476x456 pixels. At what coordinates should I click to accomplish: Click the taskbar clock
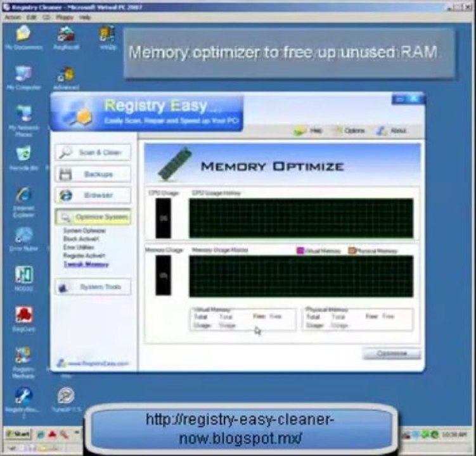(454, 434)
